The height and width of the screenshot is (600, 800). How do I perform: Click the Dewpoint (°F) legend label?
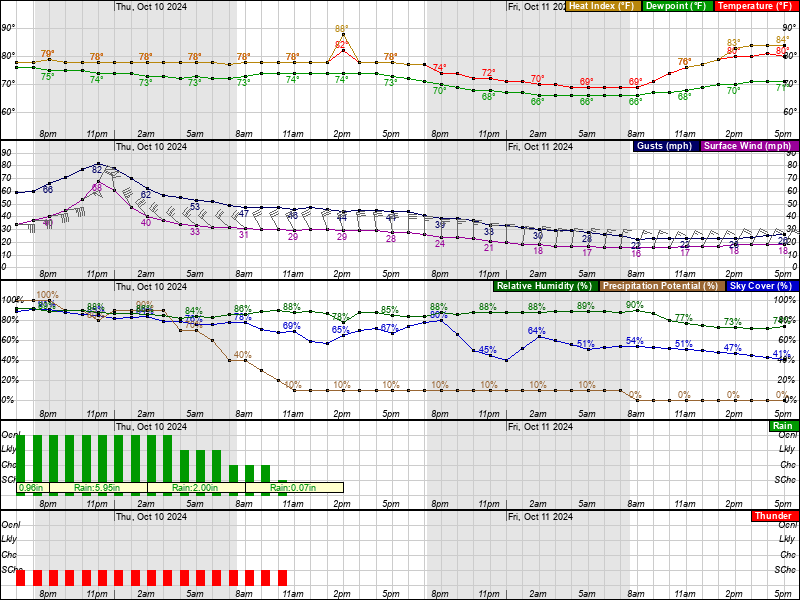click(677, 6)
